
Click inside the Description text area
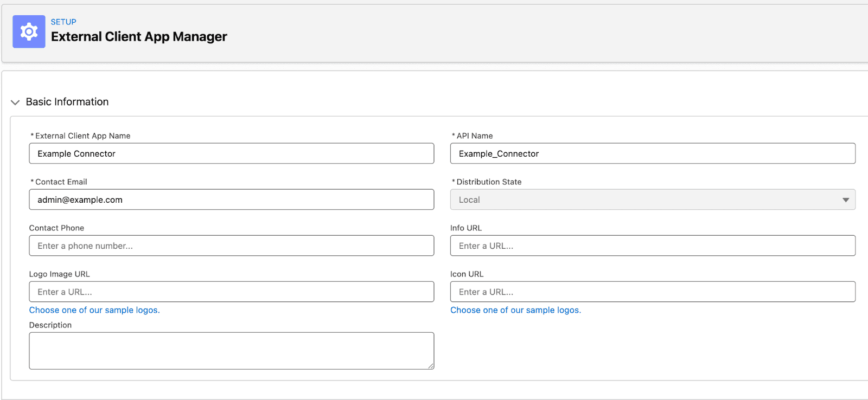click(231, 351)
